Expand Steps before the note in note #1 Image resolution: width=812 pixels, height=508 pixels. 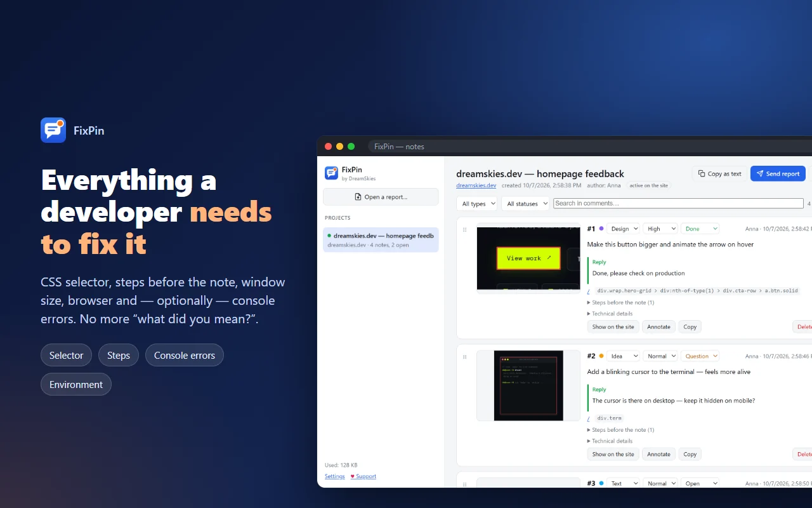(x=620, y=302)
